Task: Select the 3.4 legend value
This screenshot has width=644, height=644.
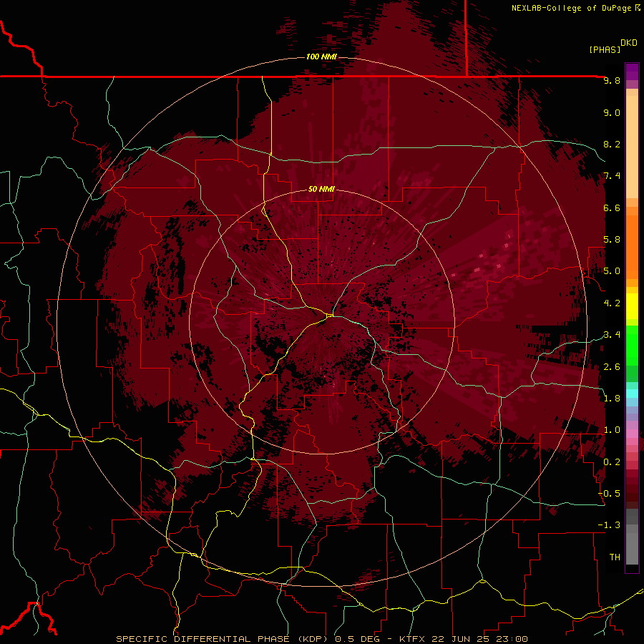Action: tap(612, 335)
